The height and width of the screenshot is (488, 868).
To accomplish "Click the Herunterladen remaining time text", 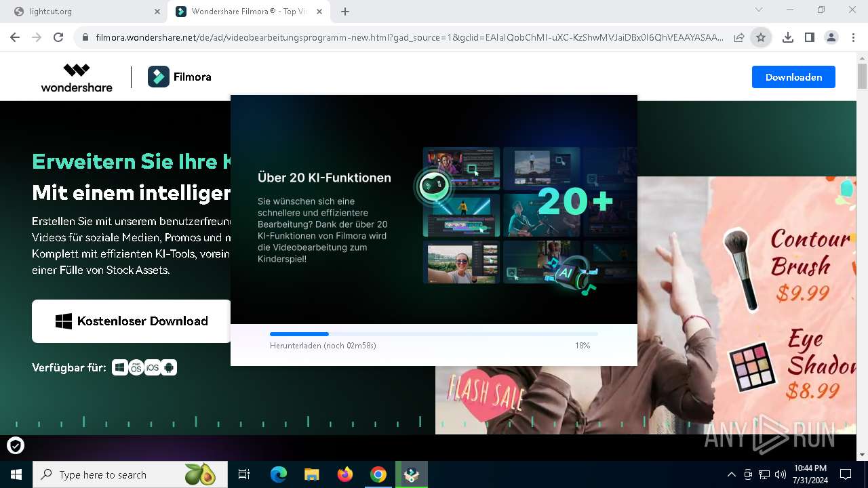I will [x=323, y=346].
